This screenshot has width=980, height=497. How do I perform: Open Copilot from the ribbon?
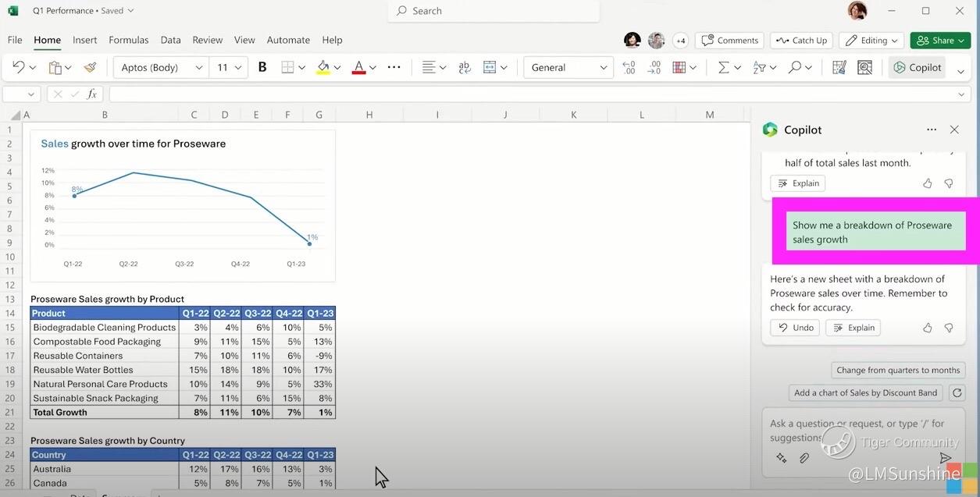(918, 68)
